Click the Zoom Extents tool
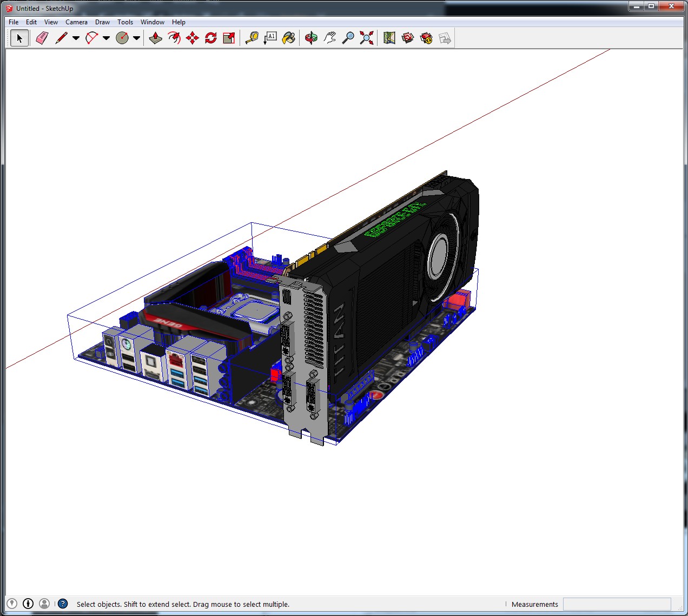The image size is (688, 616). coord(367,38)
